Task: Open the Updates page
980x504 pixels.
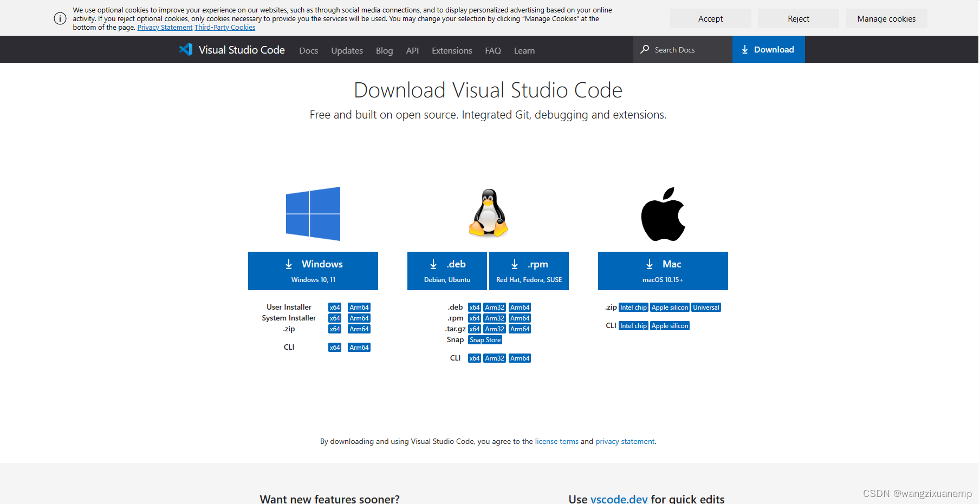Action: click(x=347, y=50)
